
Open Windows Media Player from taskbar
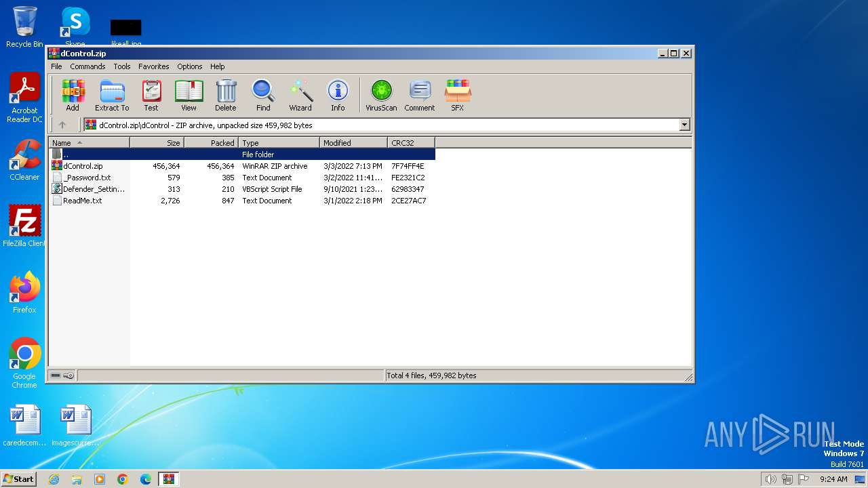click(x=100, y=479)
